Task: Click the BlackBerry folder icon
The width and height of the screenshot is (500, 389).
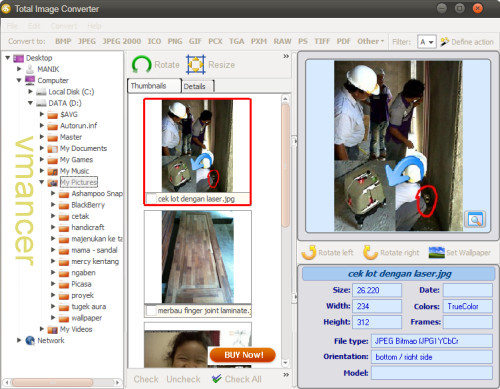Action: (x=64, y=205)
